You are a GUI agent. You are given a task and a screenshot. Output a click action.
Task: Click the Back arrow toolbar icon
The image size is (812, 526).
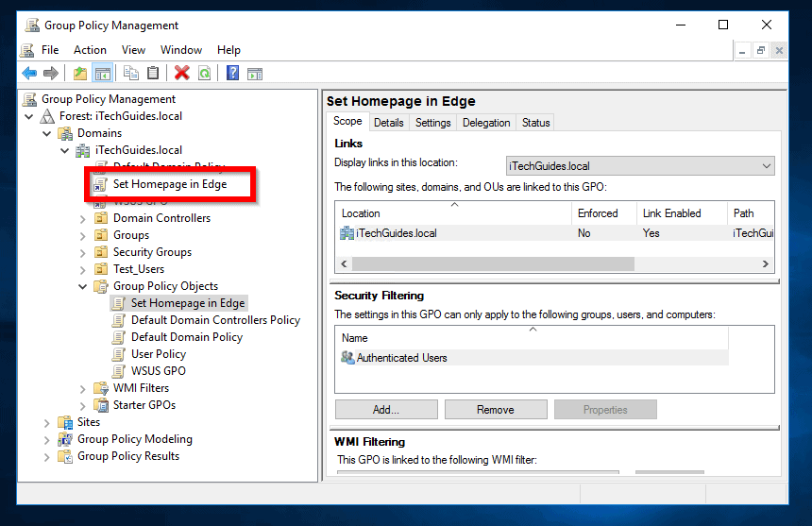point(29,73)
